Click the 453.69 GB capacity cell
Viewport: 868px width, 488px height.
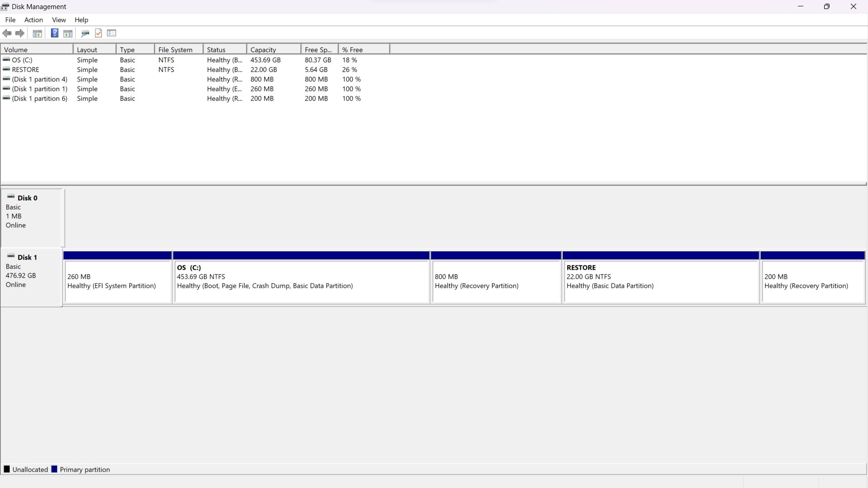(x=266, y=60)
